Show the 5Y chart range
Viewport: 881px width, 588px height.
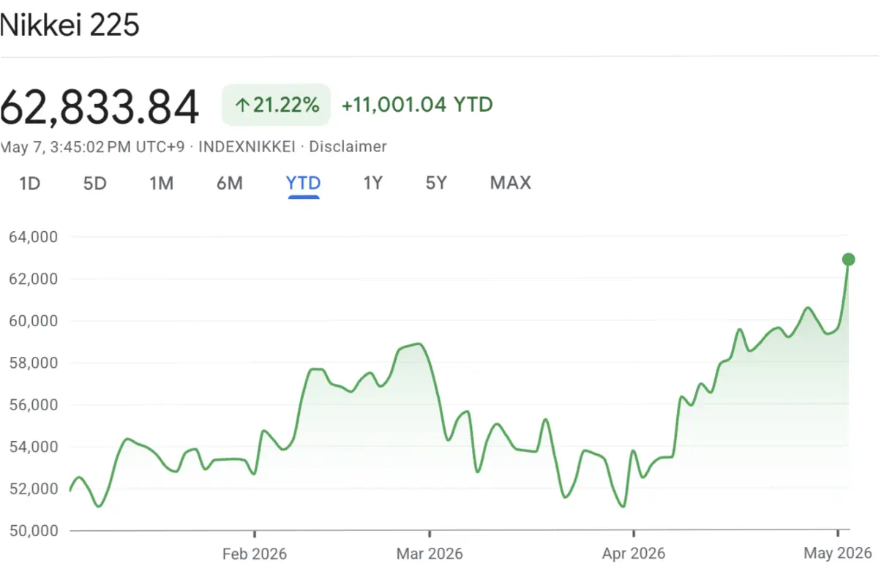click(436, 183)
